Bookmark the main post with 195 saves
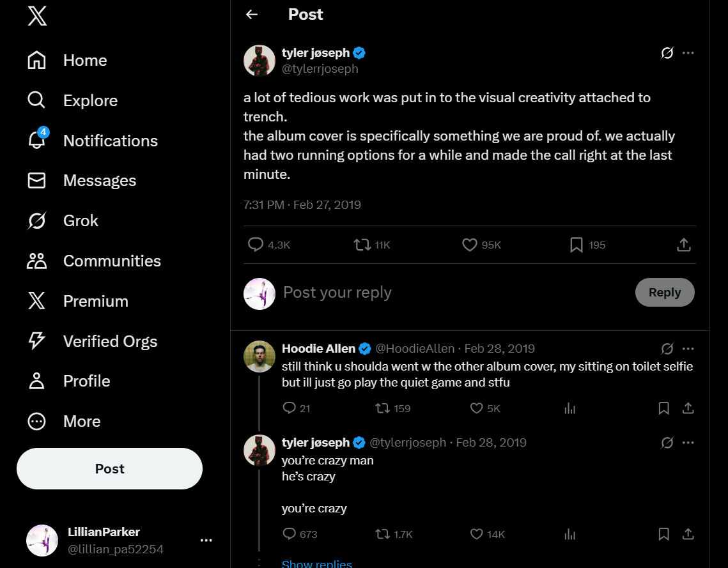 (576, 245)
